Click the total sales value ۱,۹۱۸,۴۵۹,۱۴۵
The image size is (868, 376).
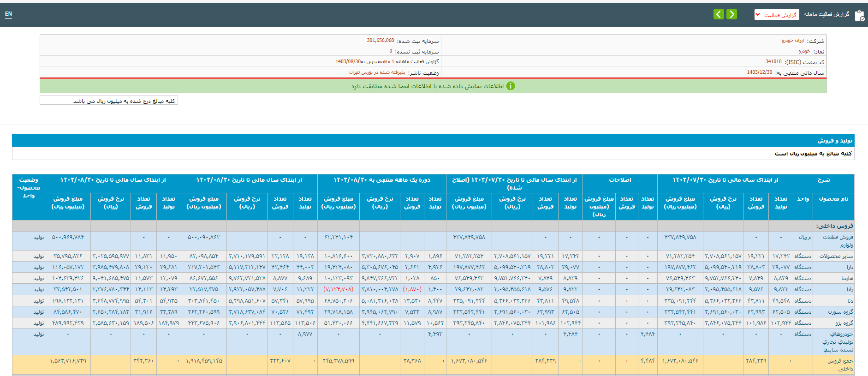pyautogui.click(x=203, y=361)
